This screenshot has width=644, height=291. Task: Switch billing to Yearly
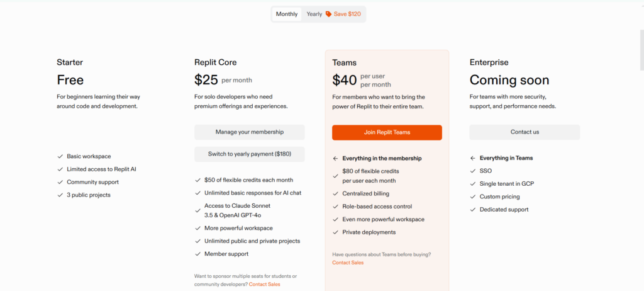[x=314, y=14]
